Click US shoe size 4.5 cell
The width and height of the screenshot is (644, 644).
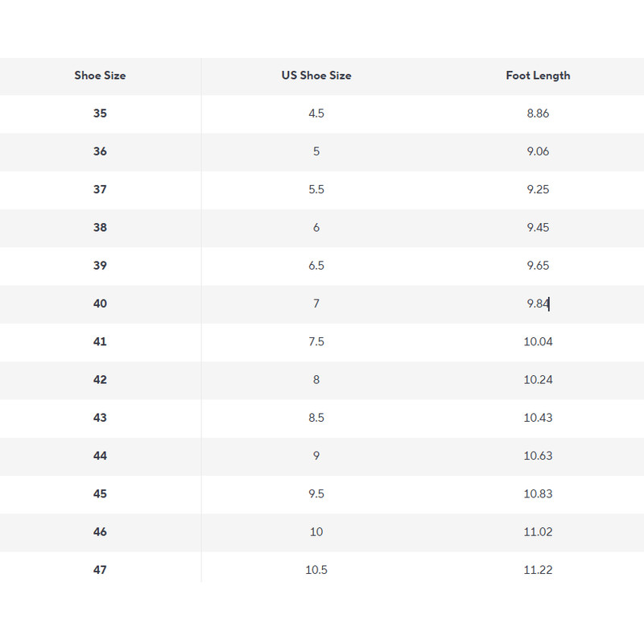pyautogui.click(x=316, y=114)
